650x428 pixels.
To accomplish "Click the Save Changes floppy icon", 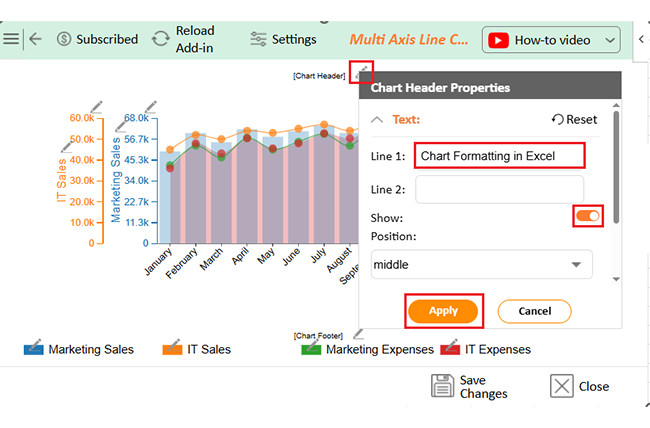I will (x=443, y=386).
